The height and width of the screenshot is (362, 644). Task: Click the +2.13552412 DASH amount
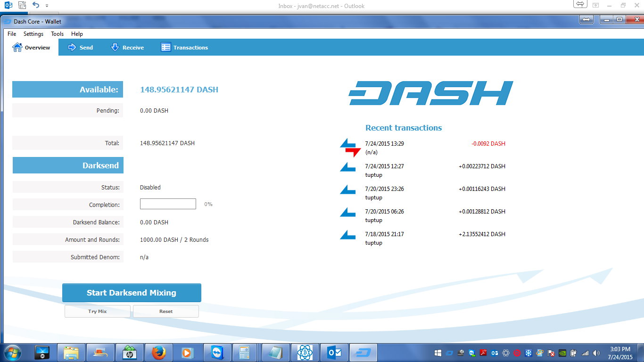[x=482, y=234]
